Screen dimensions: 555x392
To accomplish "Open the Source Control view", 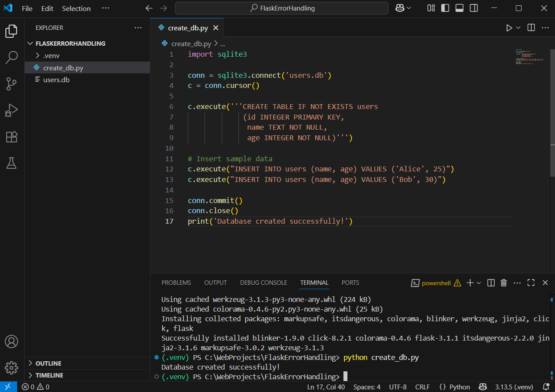I will click(x=11, y=83).
